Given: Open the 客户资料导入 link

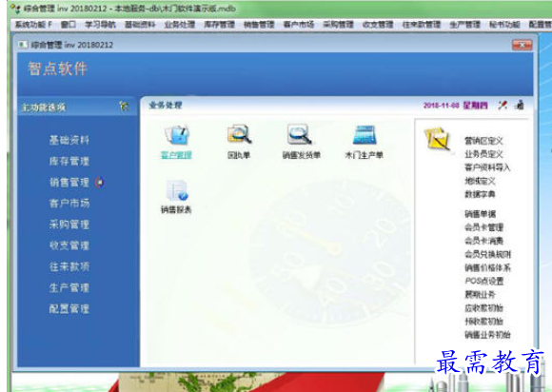Looking at the screenshot, I should click(487, 167).
